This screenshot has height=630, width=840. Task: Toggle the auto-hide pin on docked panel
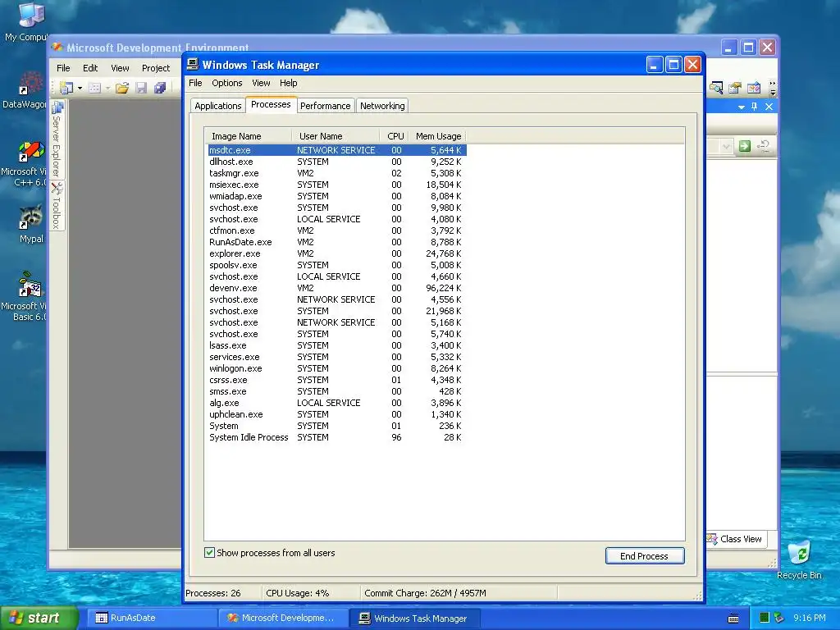(755, 107)
